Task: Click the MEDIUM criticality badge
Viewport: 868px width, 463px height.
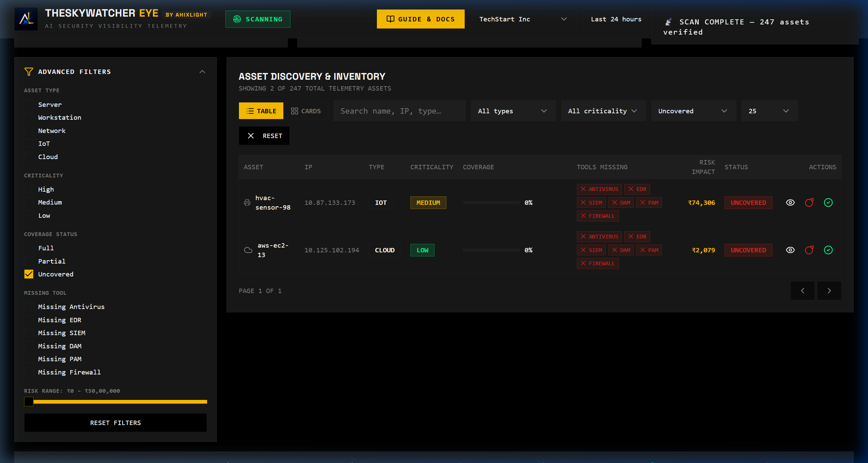Action: coord(428,202)
